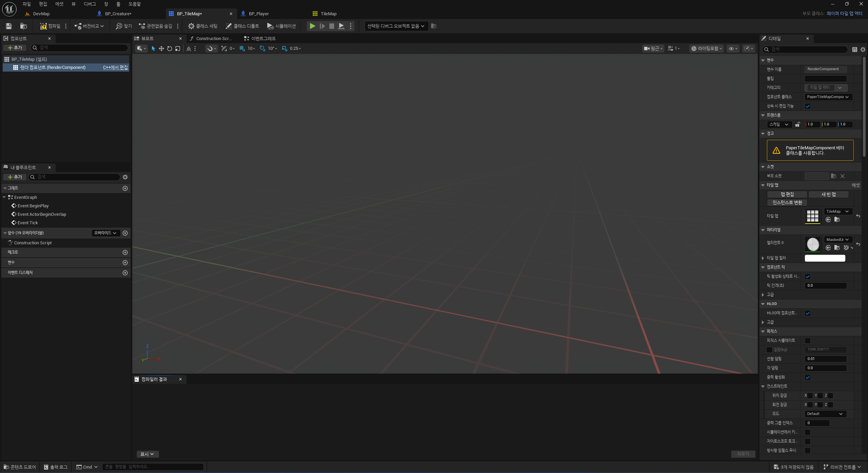Collapse the 트랜스폼 section in Details

pos(763,115)
